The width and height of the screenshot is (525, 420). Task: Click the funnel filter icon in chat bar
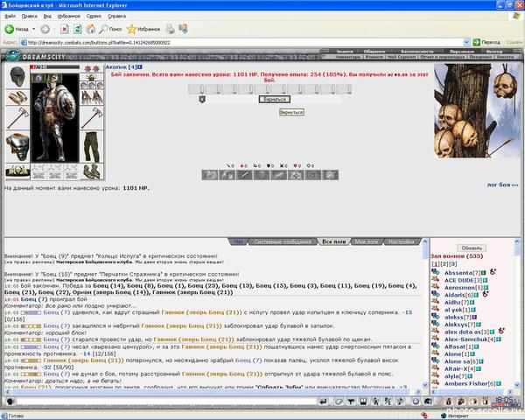click(x=351, y=402)
